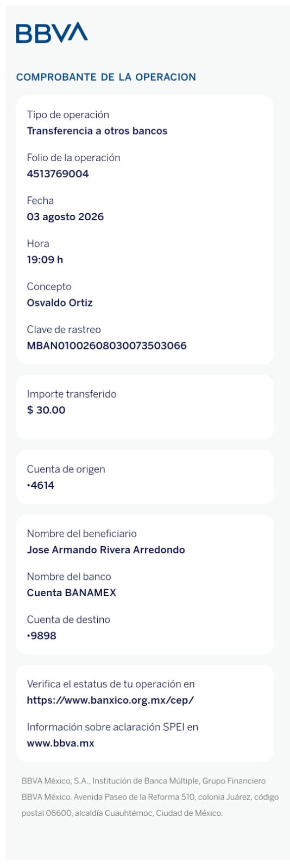Click the Comprobante de la Operacion heading

tap(106, 77)
